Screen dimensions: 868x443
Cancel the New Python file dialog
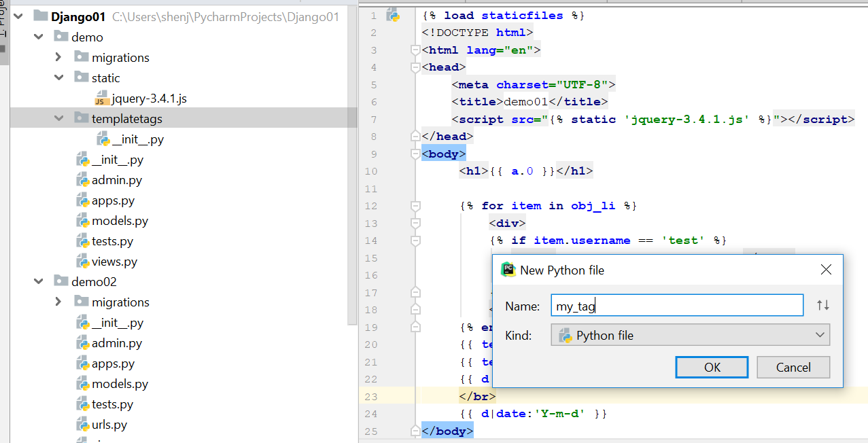(x=793, y=368)
